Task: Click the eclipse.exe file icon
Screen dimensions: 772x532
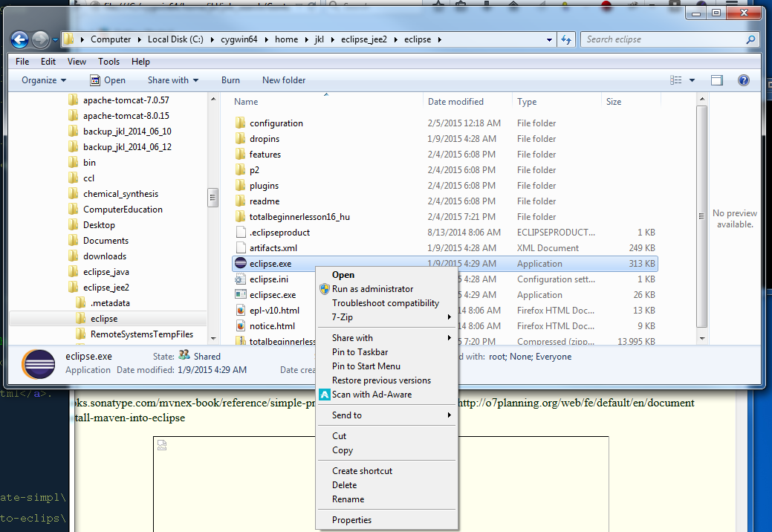Action: tap(240, 264)
